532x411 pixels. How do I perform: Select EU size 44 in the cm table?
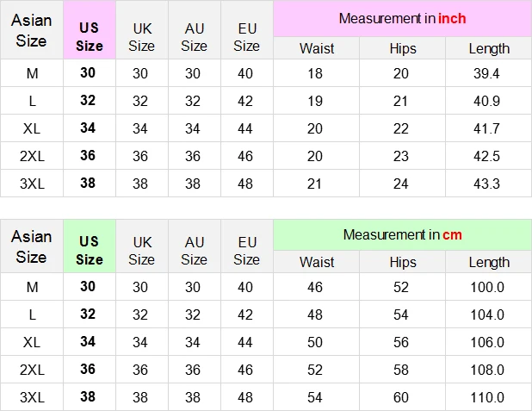[x=247, y=342]
